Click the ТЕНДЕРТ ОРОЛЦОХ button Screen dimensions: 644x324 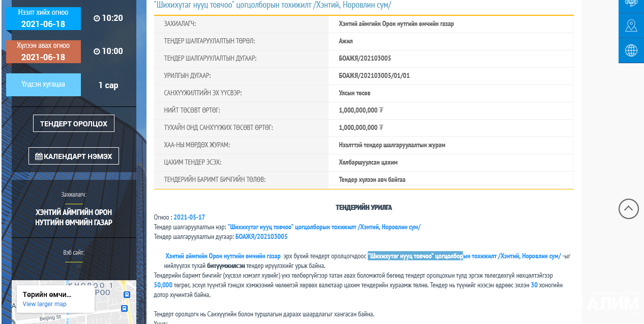[74, 123]
